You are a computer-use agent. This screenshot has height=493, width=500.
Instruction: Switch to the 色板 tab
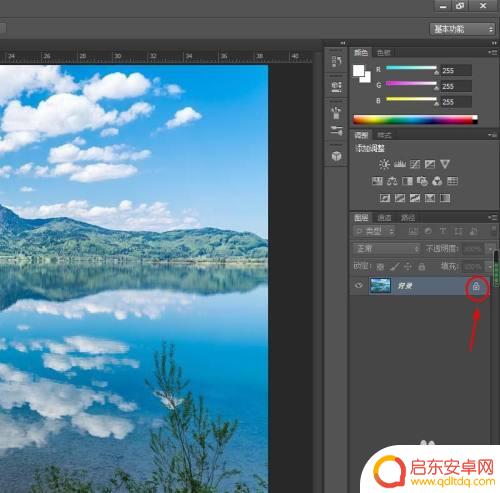pos(383,53)
